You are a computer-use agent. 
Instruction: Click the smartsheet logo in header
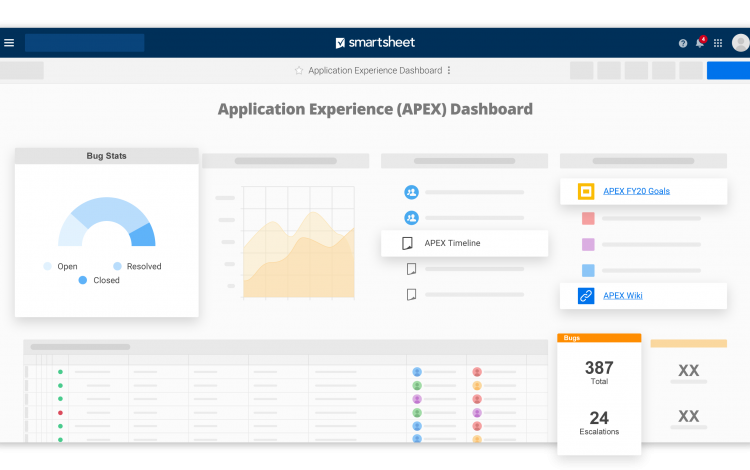(x=375, y=43)
